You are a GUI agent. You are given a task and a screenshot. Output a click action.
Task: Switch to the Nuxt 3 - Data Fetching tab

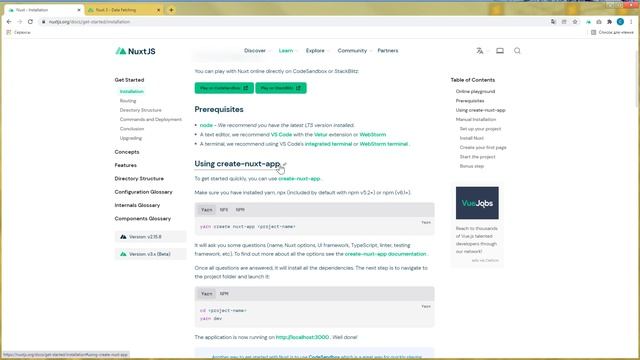pyautogui.click(x=123, y=10)
